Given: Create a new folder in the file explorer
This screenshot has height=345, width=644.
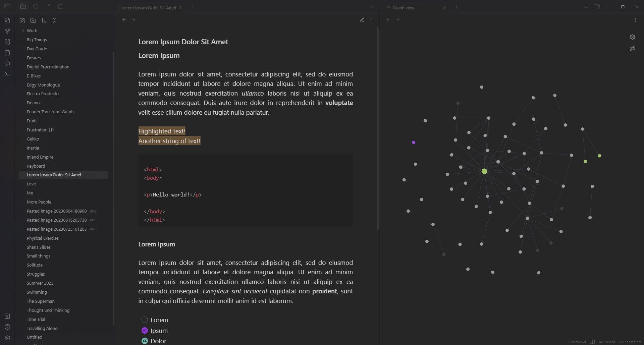Looking at the screenshot, I should point(33,20).
